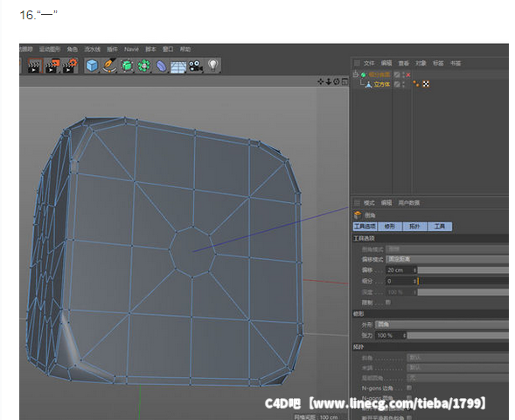Toggle the 限制 checkbox
Viewport: 515px width, 420px height.
point(388,302)
